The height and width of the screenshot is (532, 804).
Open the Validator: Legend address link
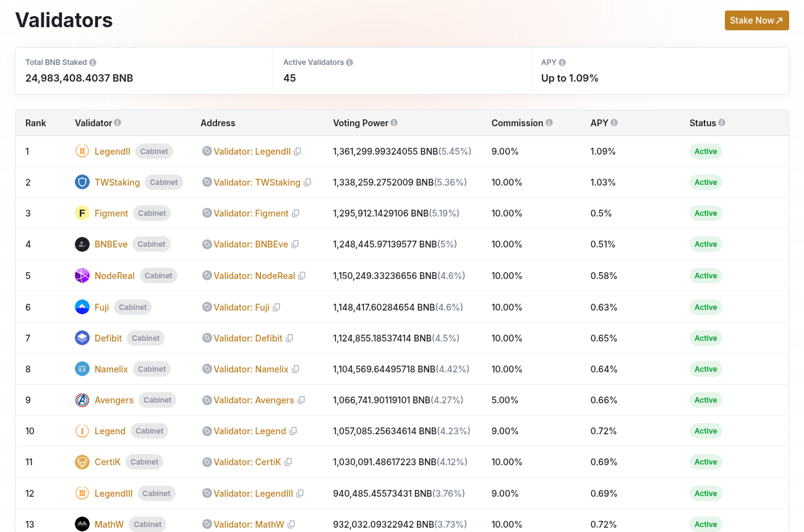(x=250, y=431)
